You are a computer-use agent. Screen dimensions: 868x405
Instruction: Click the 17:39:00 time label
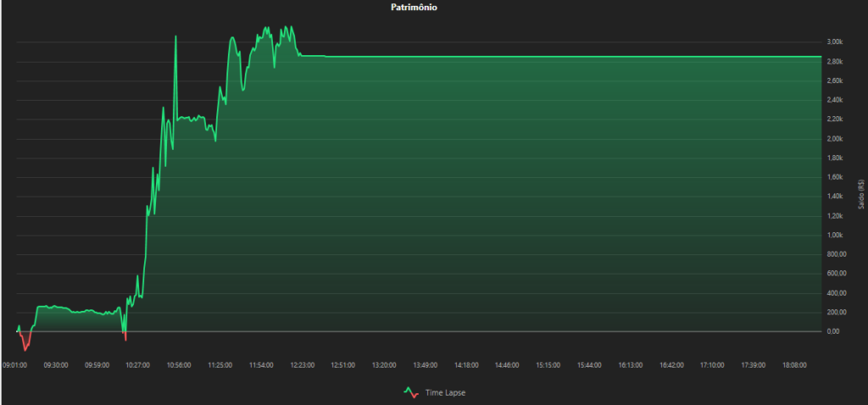753,365
